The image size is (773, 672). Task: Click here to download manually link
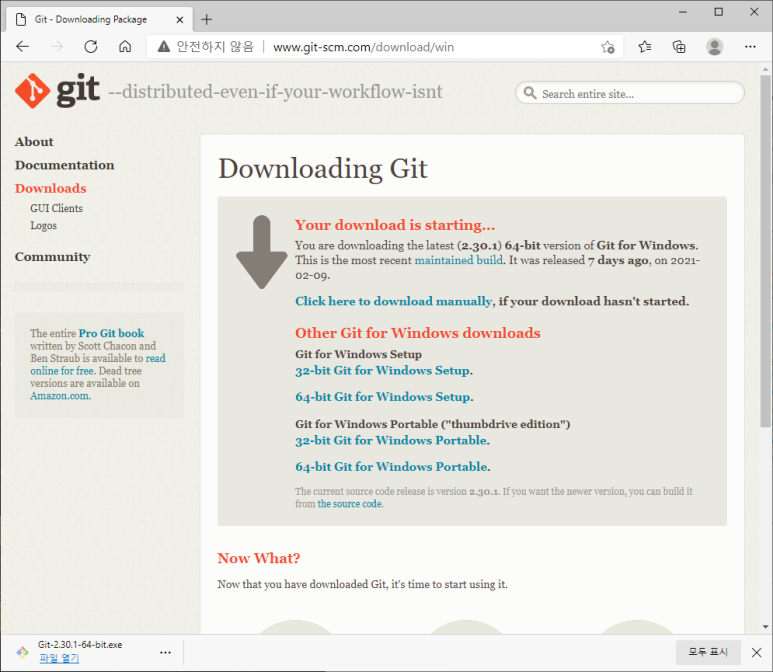tap(393, 301)
